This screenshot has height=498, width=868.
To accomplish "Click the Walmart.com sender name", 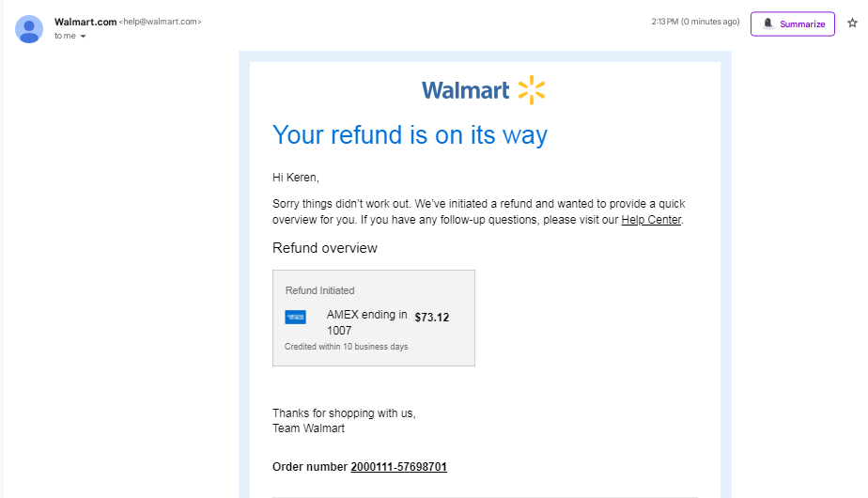I will click(x=85, y=22).
